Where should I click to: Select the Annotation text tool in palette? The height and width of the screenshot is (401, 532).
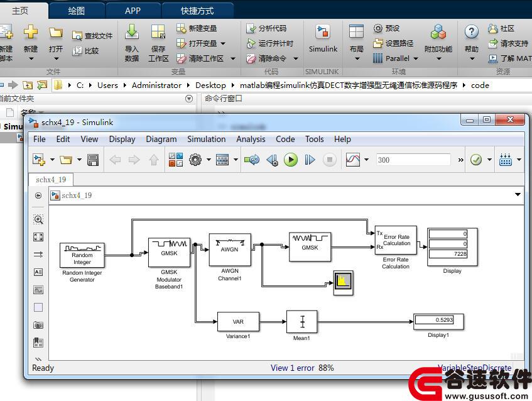pyautogui.click(x=38, y=272)
